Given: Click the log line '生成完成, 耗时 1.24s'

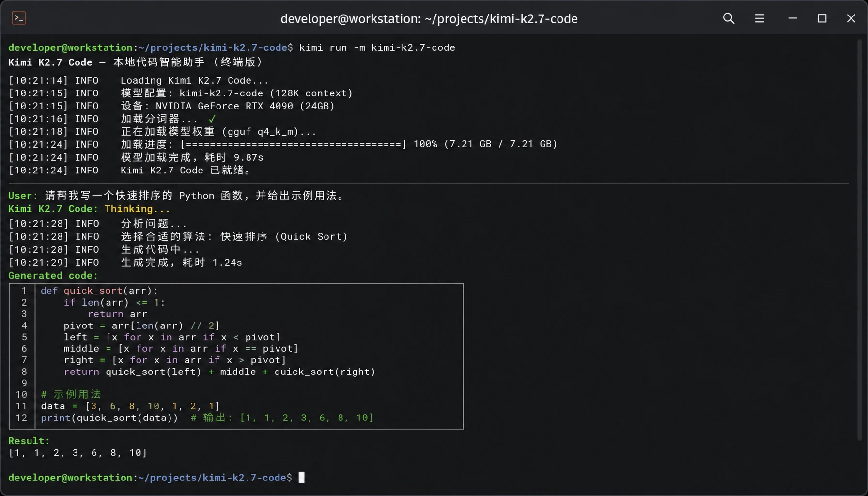Looking at the screenshot, I should tap(181, 263).
